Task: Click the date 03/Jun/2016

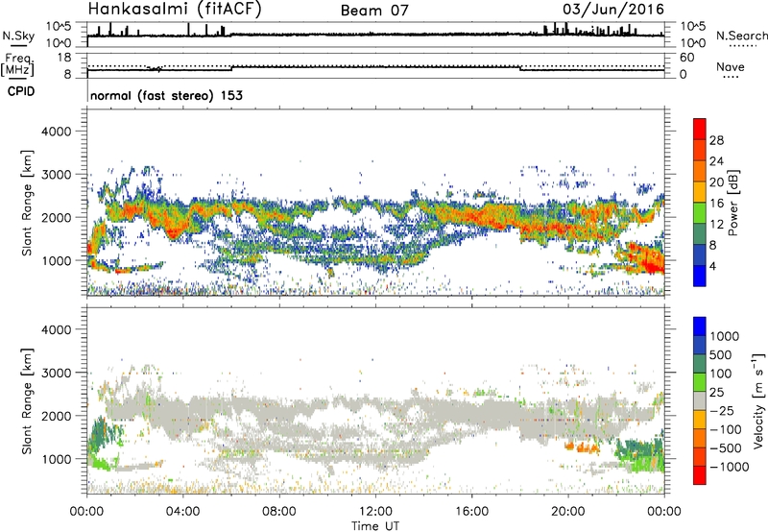Action: tap(613, 10)
